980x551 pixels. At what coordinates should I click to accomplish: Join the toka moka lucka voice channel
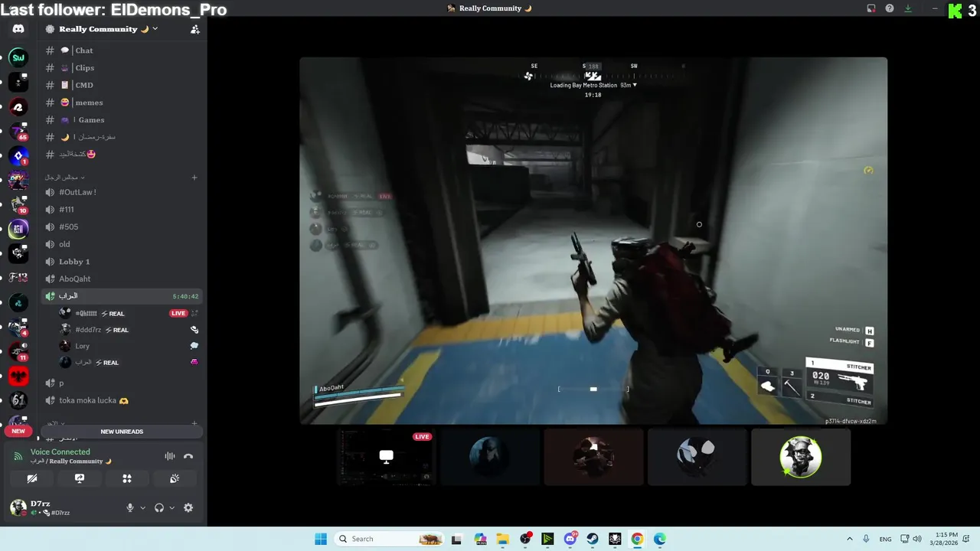pos(122,400)
